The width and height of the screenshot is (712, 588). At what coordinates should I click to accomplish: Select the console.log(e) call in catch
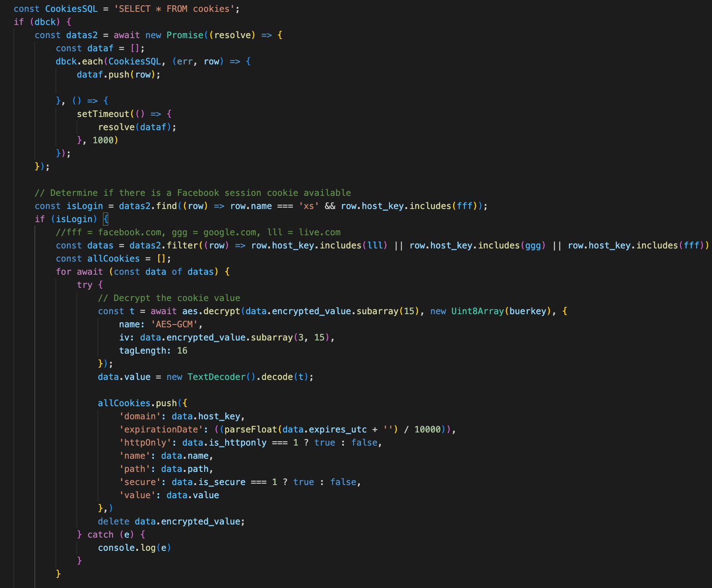134,548
